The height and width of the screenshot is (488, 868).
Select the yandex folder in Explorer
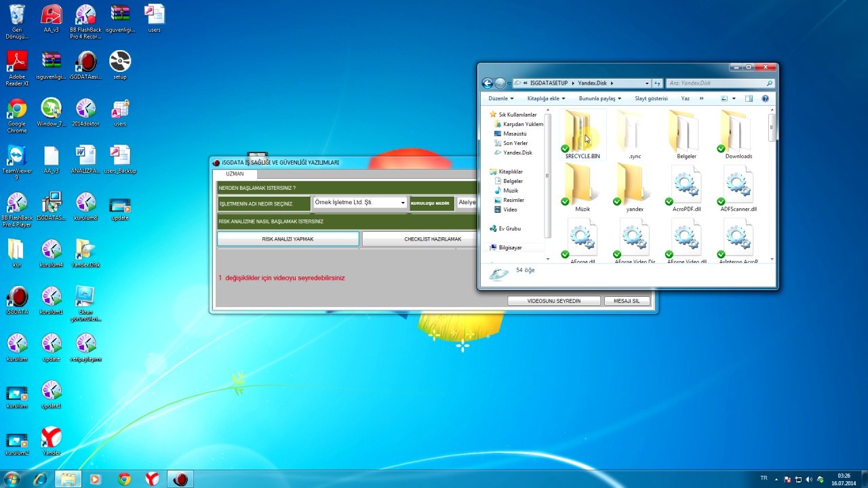635,188
